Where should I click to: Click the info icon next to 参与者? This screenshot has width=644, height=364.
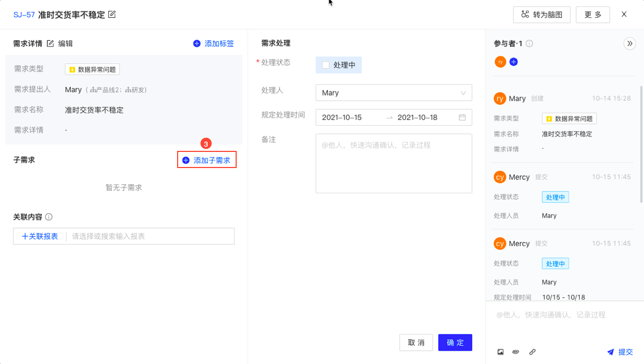pos(530,44)
